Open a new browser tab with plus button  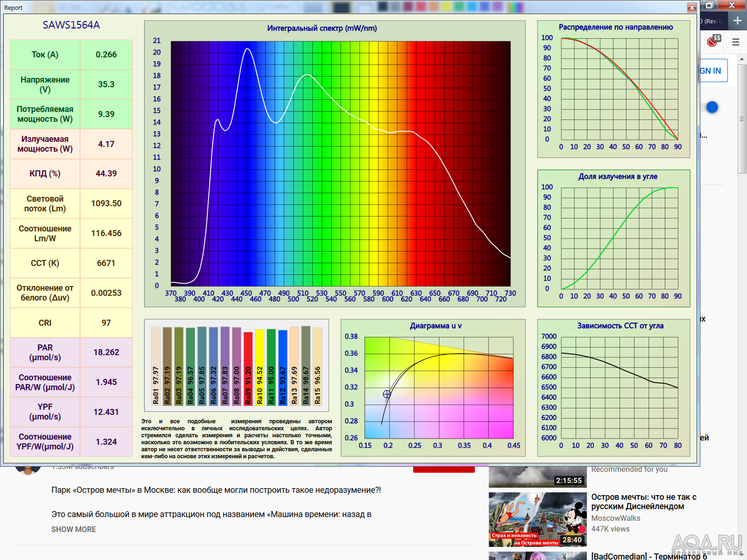737,21
